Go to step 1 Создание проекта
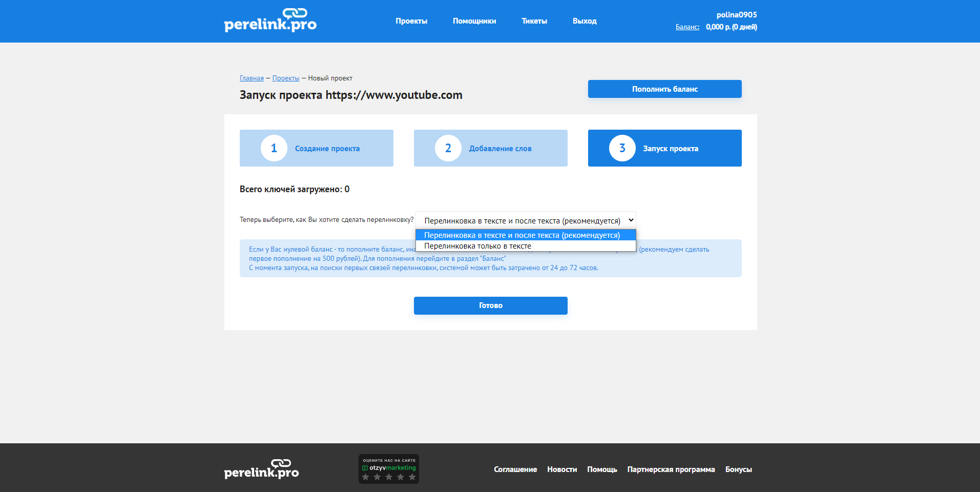 pyautogui.click(x=317, y=148)
